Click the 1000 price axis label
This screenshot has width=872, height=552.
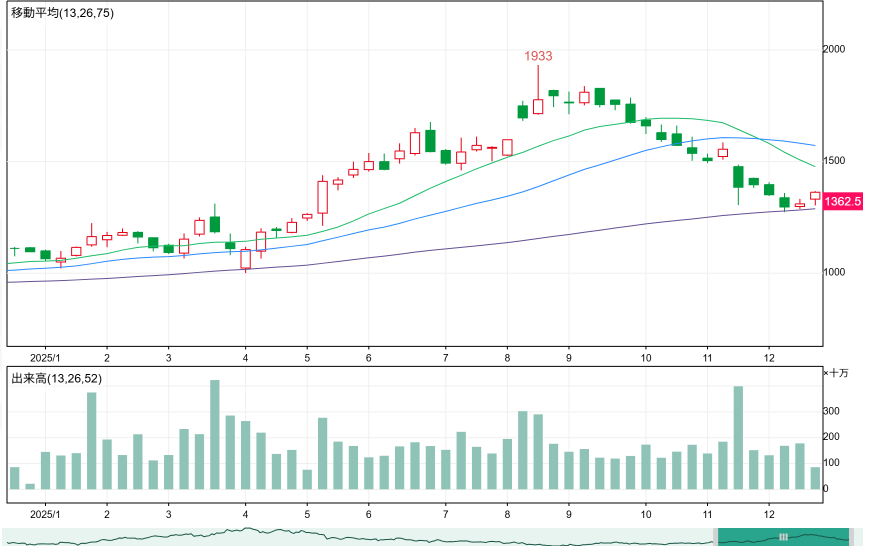click(835, 273)
